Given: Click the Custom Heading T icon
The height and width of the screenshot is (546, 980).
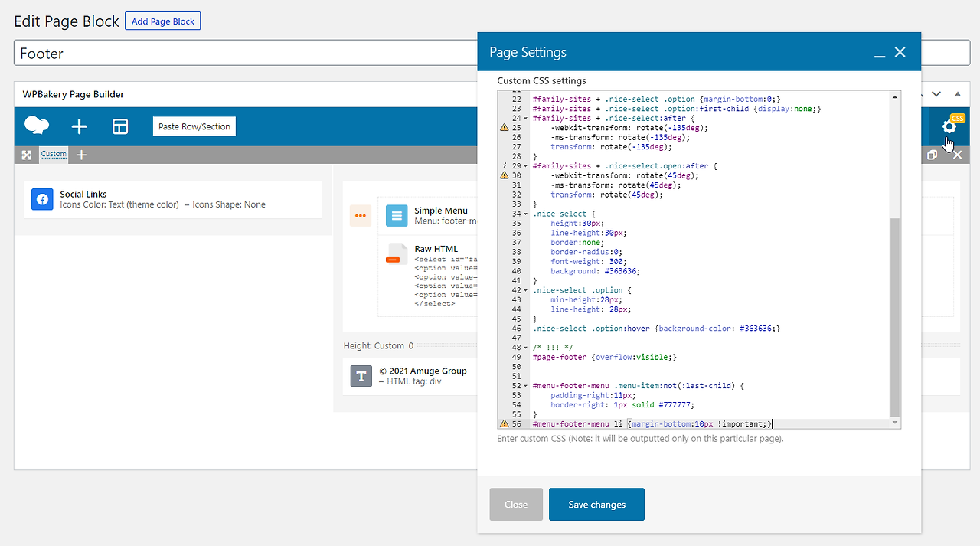Looking at the screenshot, I should click(x=361, y=376).
